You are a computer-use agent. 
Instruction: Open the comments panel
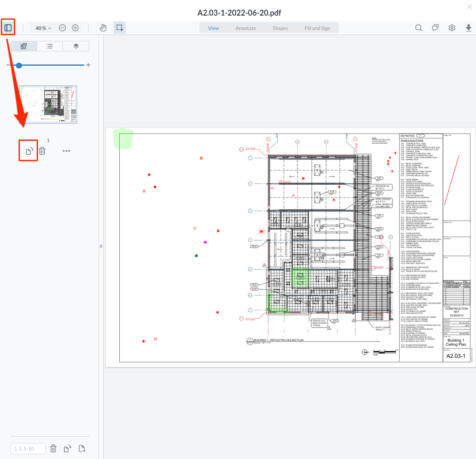pos(435,28)
